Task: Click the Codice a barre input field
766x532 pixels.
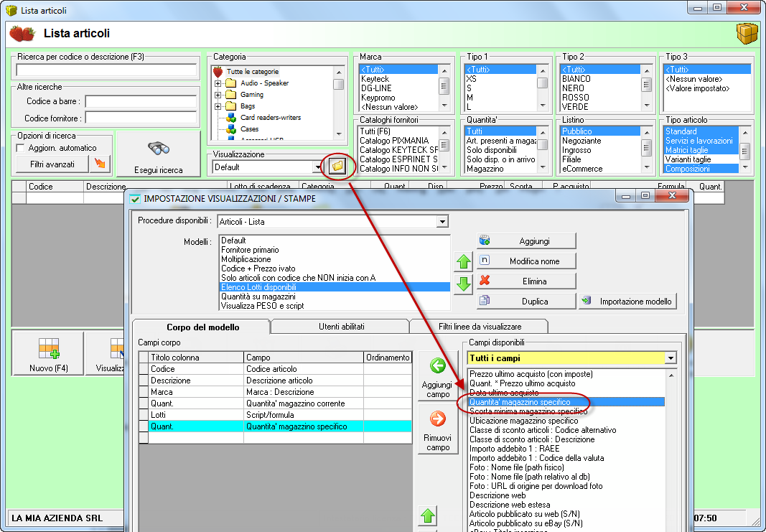Action: click(x=141, y=102)
